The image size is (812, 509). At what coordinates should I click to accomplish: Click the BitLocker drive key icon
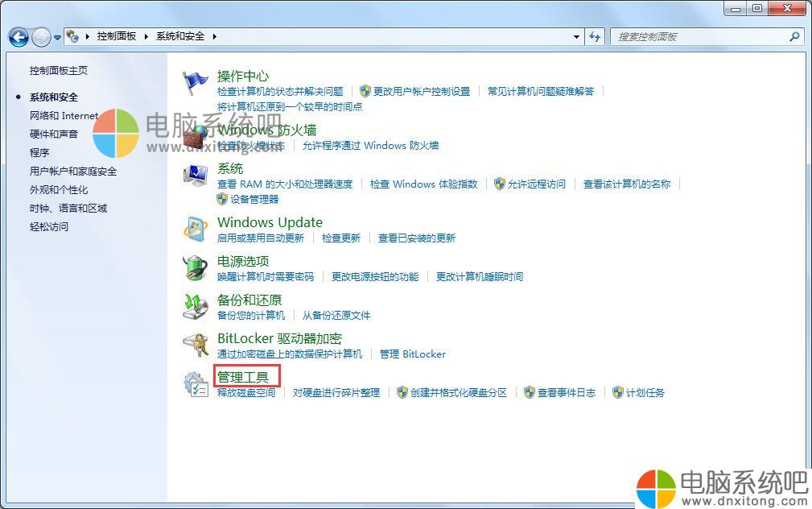(196, 346)
